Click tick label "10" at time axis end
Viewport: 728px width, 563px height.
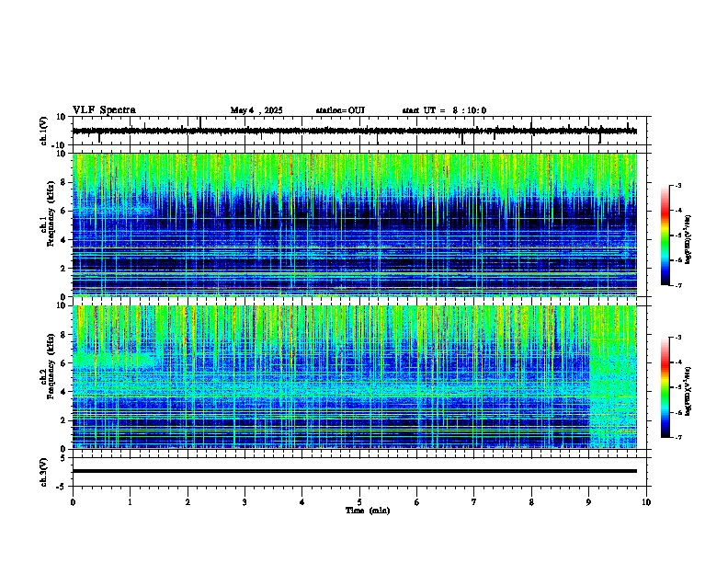pos(646,502)
